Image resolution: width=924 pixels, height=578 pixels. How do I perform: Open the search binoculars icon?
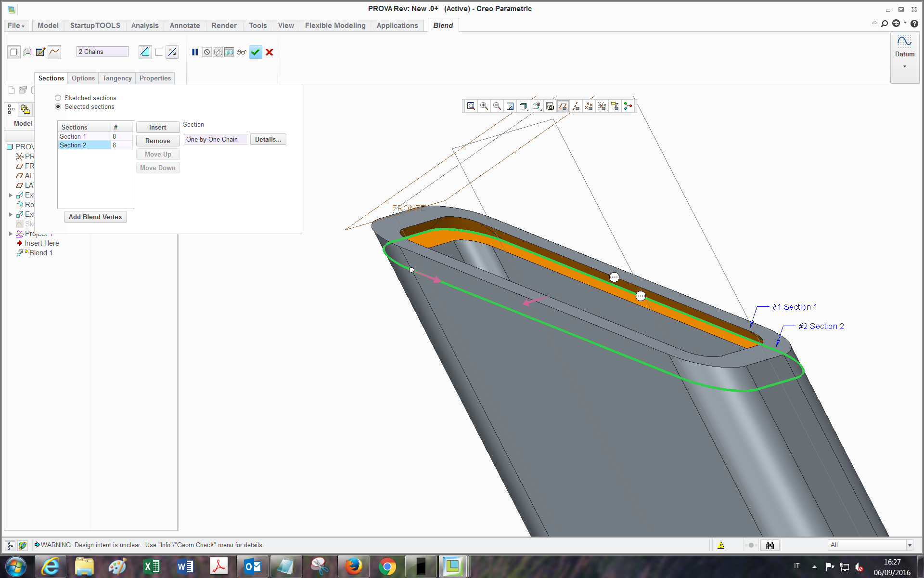click(x=770, y=545)
